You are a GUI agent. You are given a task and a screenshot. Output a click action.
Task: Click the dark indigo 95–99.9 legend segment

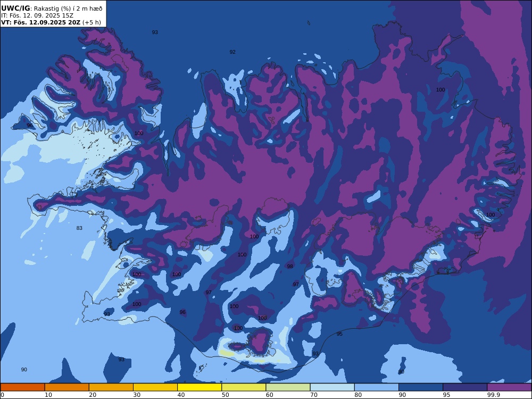point(465,387)
